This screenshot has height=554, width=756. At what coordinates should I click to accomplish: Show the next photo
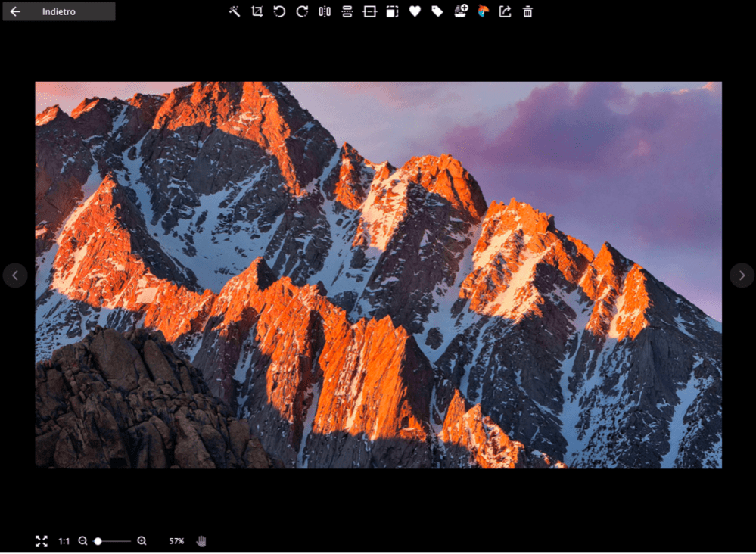(742, 275)
